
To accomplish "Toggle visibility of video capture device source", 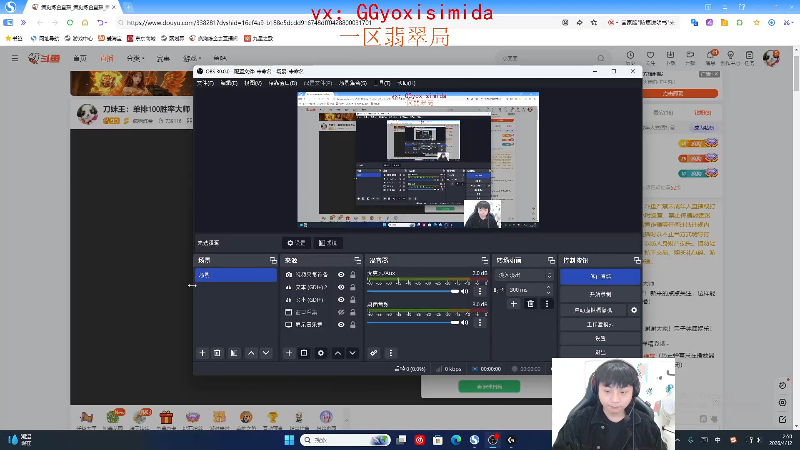I will coord(341,275).
